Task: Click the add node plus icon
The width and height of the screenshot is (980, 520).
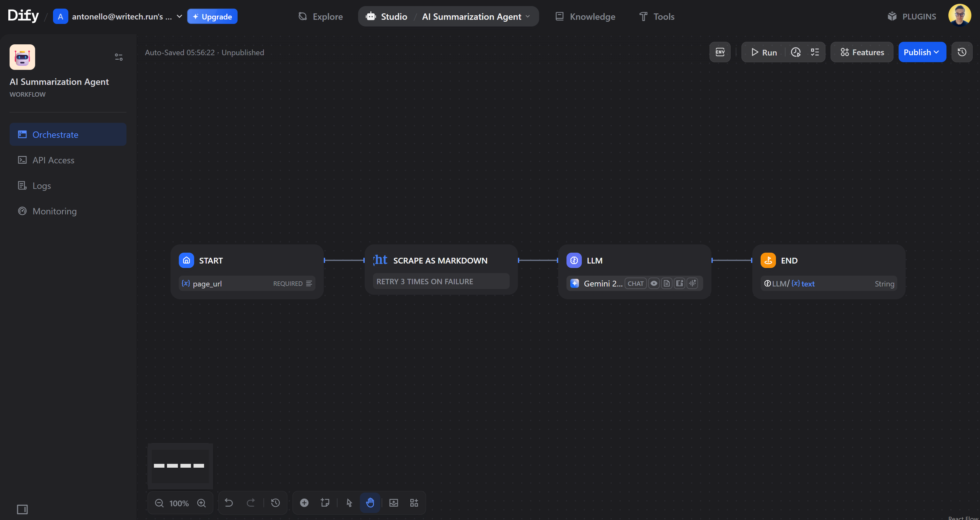Action: pos(304,502)
